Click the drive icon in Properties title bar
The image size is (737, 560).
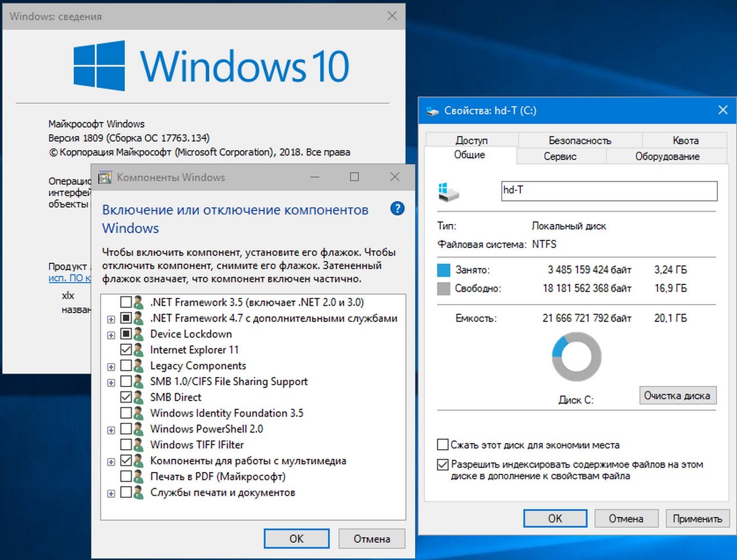coord(432,111)
